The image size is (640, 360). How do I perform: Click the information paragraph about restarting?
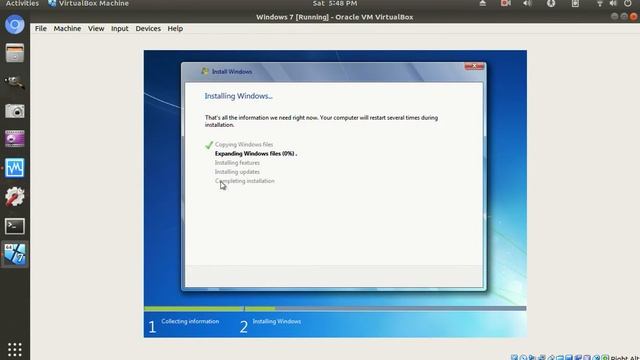click(x=321, y=121)
